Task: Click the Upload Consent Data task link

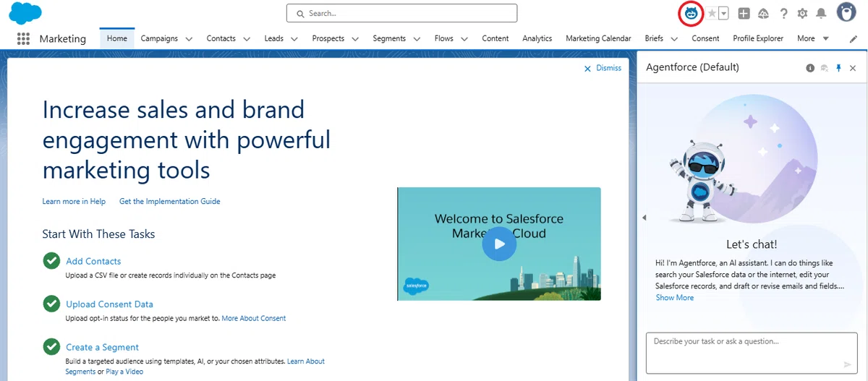Action: click(109, 304)
